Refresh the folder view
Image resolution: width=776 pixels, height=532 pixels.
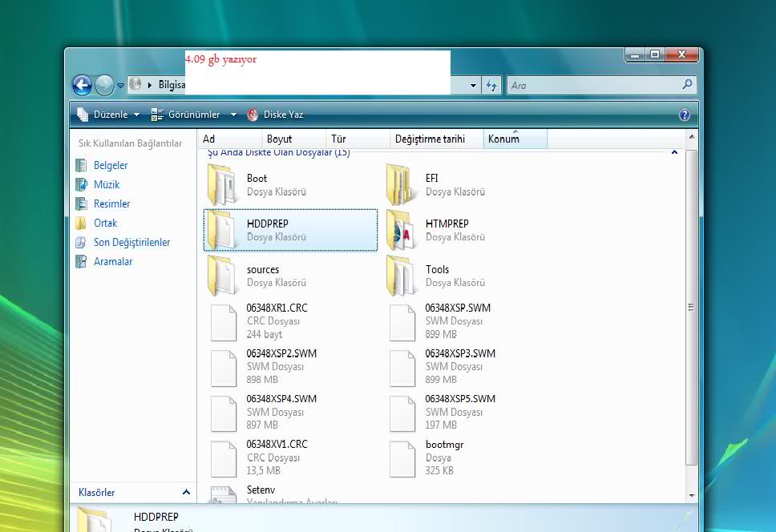491,85
